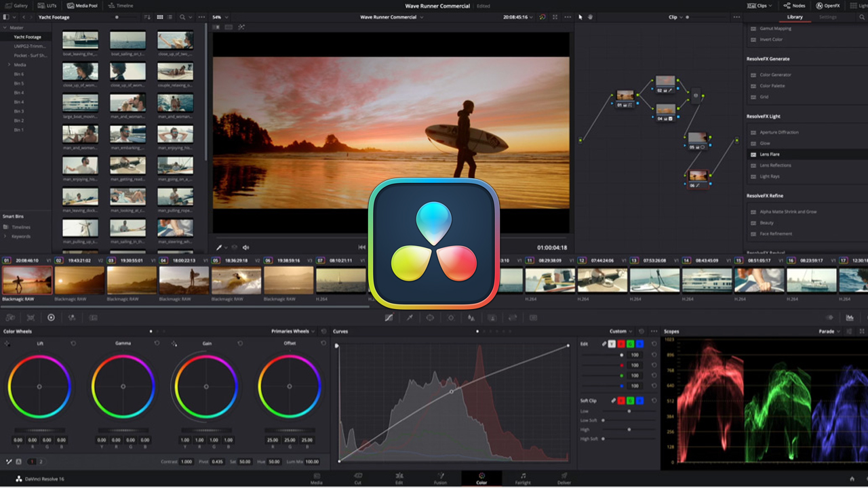Show the Scopes palette icon
Image resolution: width=868 pixels, height=488 pixels.
pyautogui.click(x=850, y=317)
